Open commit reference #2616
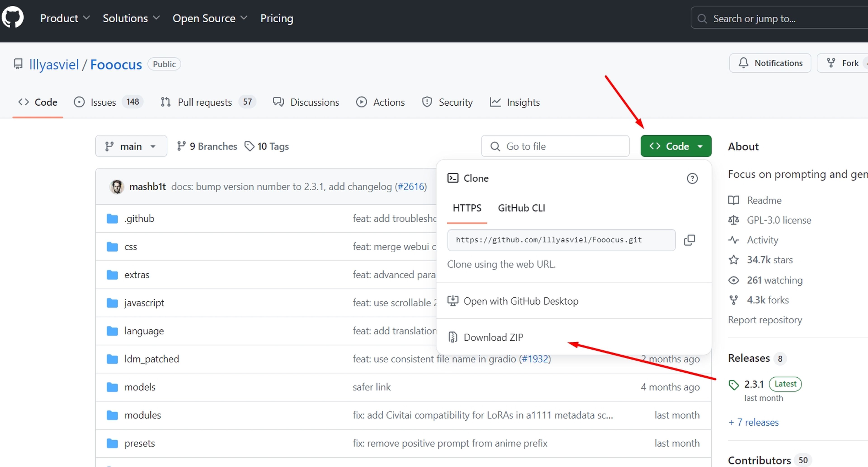Screen dimensions: 868x467 411,187
